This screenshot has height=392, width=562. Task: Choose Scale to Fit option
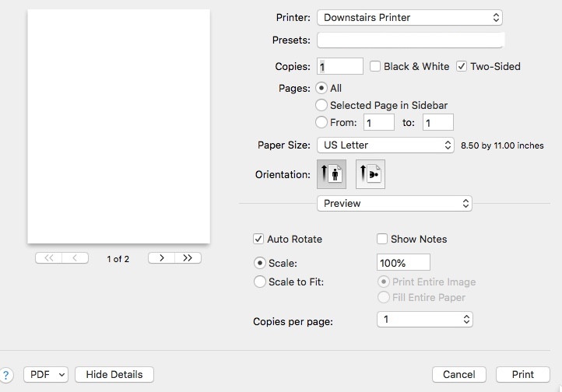pos(260,282)
